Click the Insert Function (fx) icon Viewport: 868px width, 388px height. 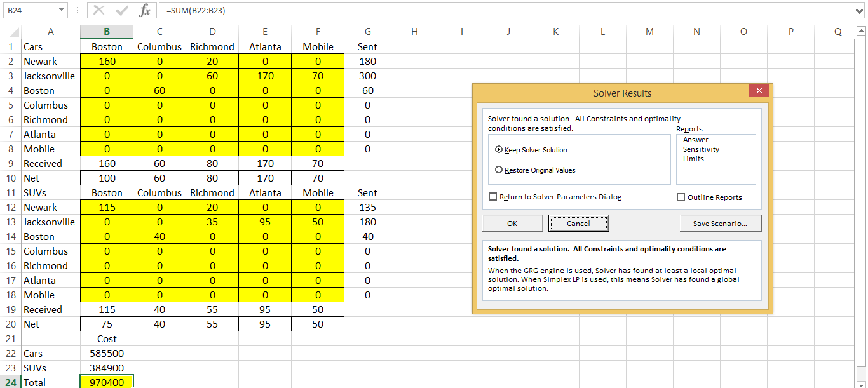click(x=145, y=10)
